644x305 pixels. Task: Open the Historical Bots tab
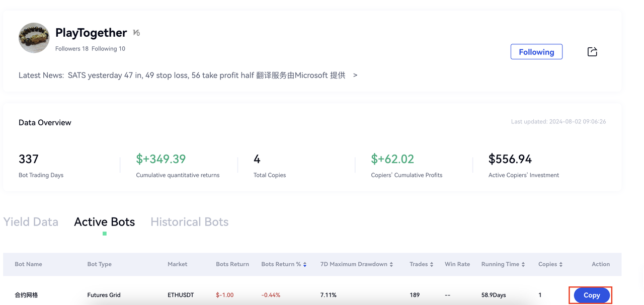pyautogui.click(x=189, y=222)
